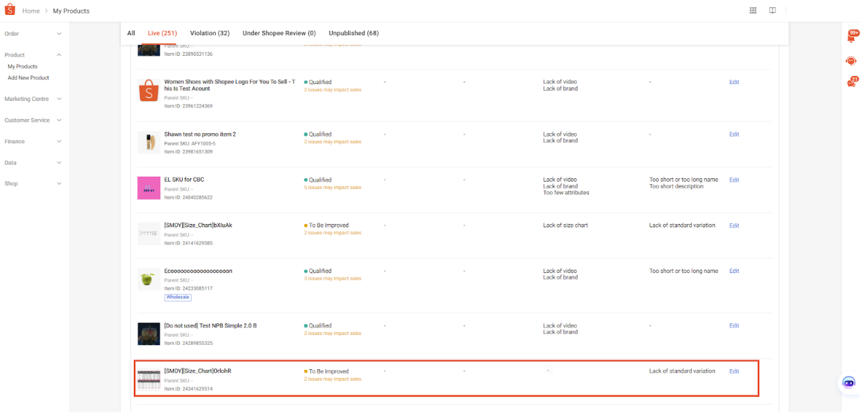Click the Women Shoes with Shopee Logo title

pyautogui.click(x=229, y=85)
